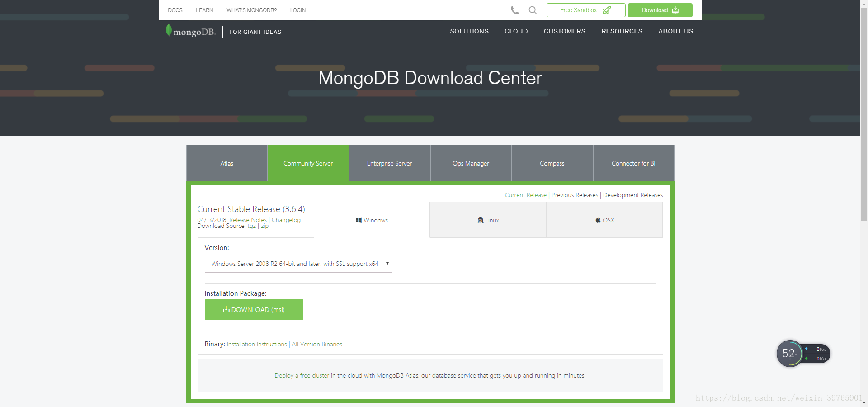Image resolution: width=868 pixels, height=407 pixels.
Task: Open the ABOUT US menu
Action: [x=676, y=31]
